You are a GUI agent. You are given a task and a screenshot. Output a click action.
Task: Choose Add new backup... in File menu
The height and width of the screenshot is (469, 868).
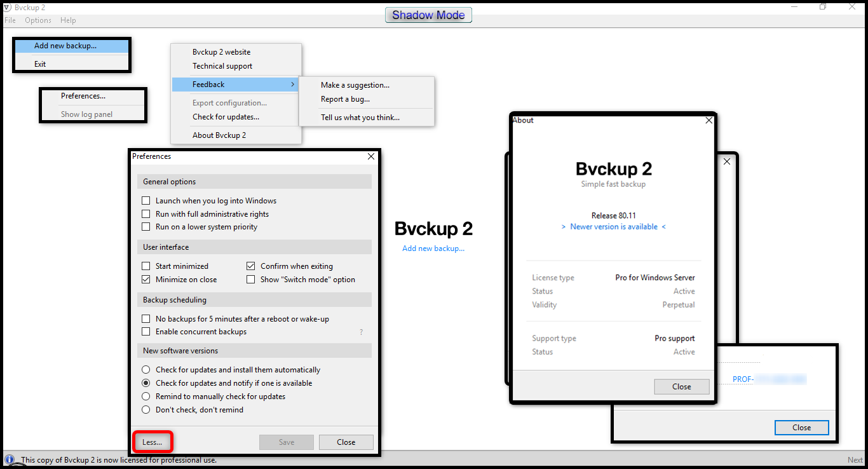click(72, 46)
